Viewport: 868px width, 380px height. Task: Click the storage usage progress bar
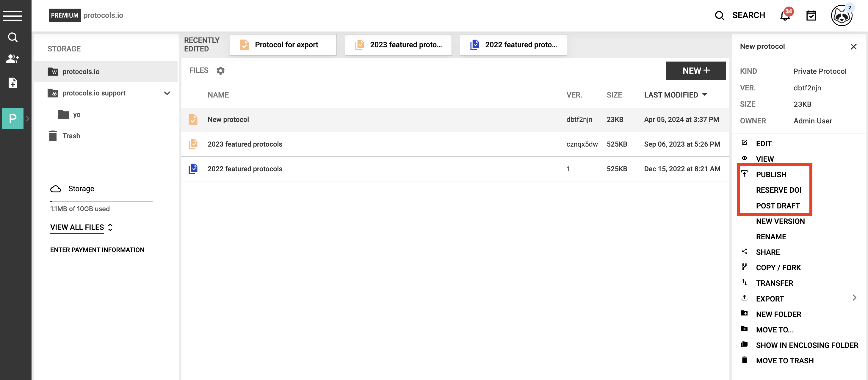(101, 202)
